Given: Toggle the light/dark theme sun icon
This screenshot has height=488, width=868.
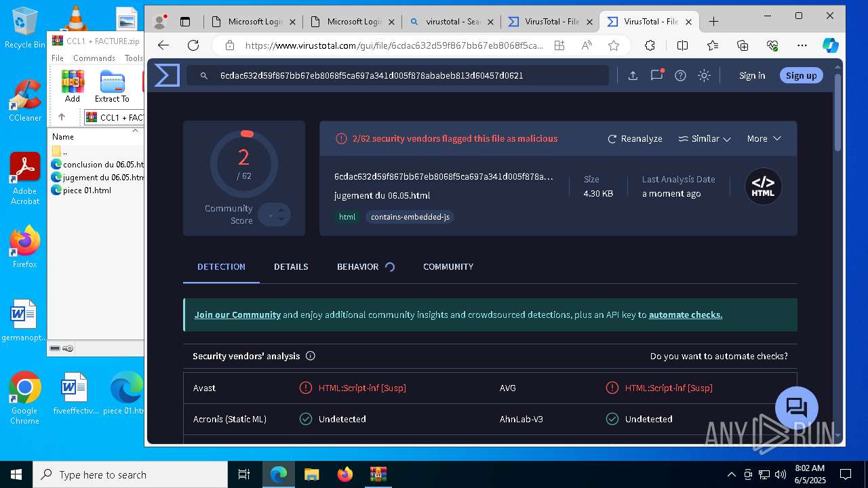Looking at the screenshot, I should coord(704,76).
